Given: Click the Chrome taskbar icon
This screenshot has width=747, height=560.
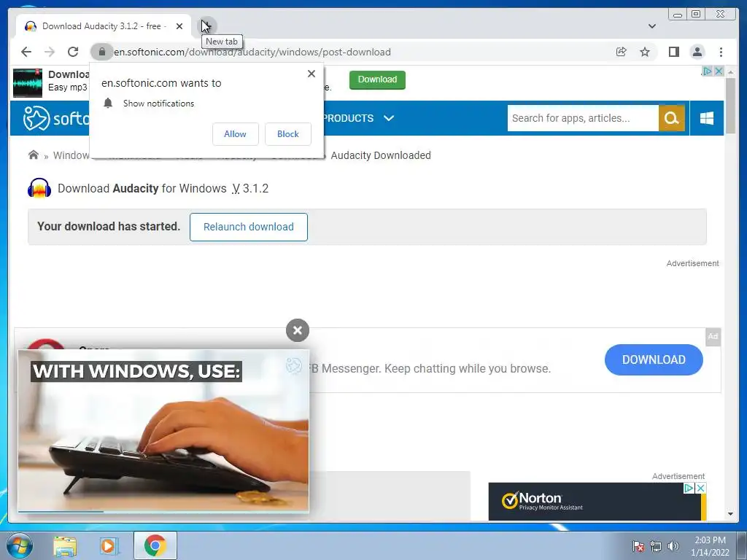Looking at the screenshot, I should [x=155, y=545].
